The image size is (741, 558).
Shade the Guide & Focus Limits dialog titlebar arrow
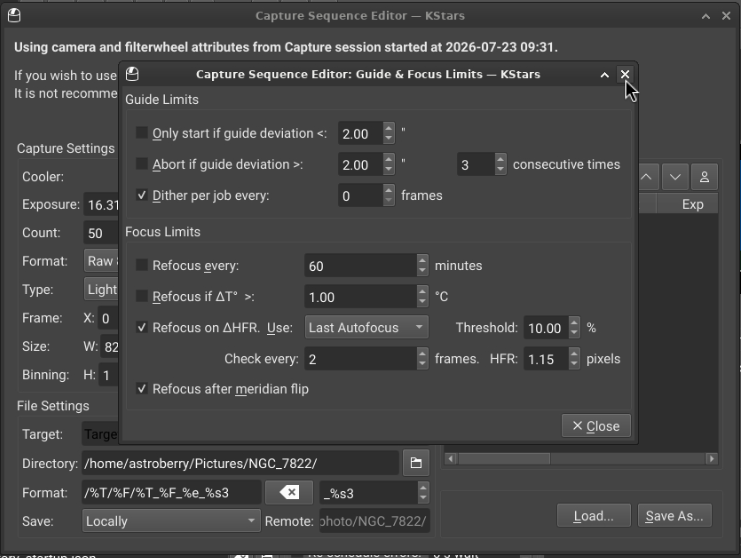(x=604, y=75)
